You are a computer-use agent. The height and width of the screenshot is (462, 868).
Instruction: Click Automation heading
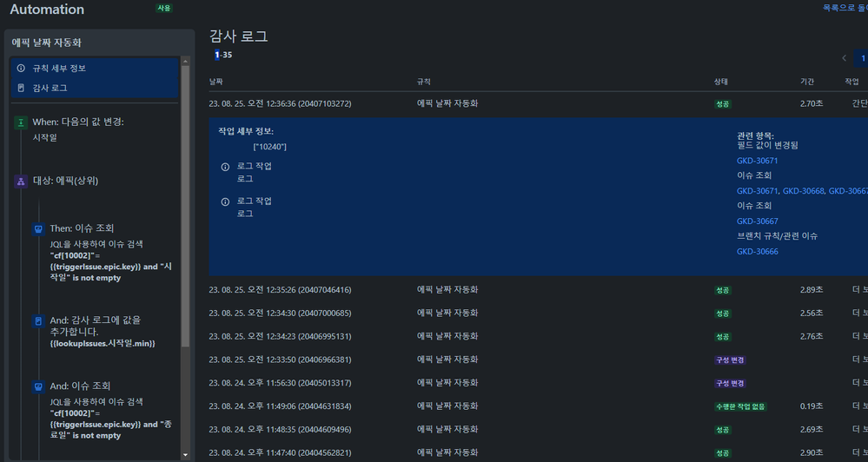point(47,10)
